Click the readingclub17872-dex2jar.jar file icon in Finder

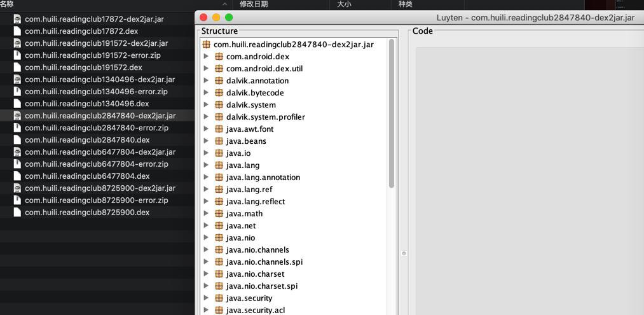pos(17,19)
